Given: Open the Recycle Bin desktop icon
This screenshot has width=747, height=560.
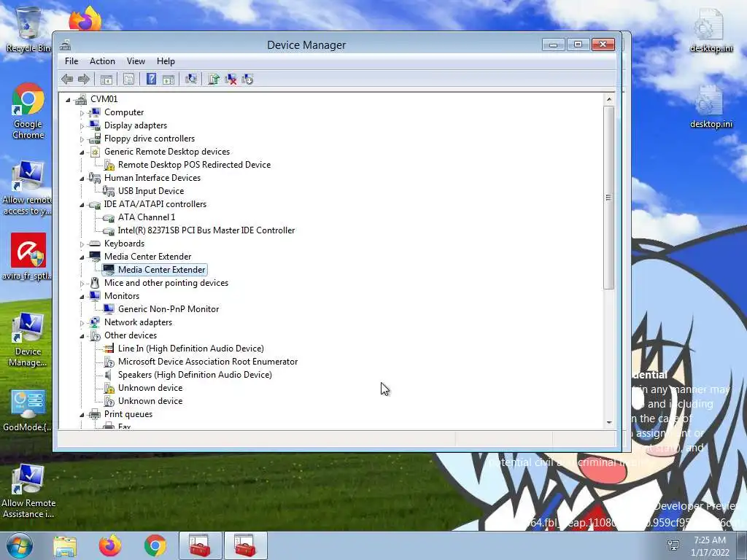Looking at the screenshot, I should (x=28, y=29).
